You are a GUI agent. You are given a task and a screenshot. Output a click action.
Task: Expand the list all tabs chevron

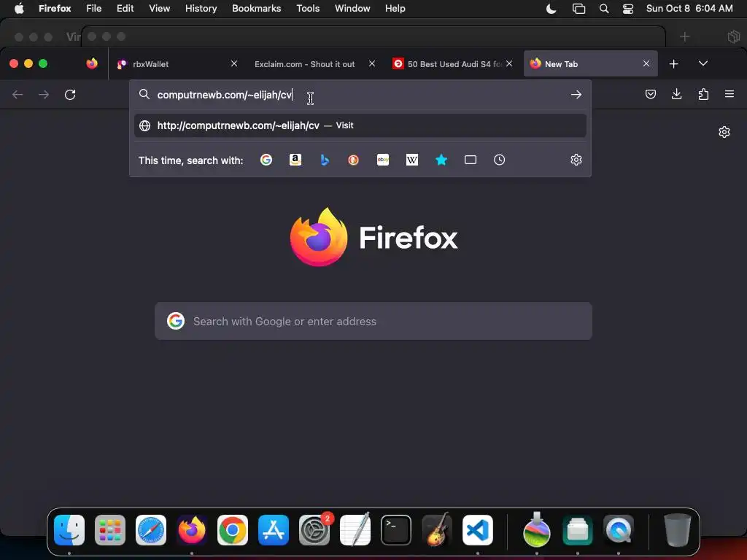[703, 64]
